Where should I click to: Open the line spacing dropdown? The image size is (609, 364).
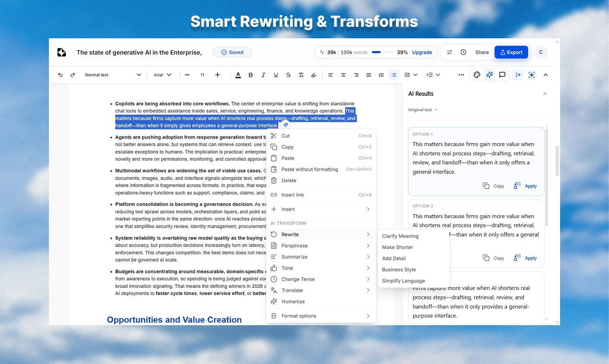411,75
